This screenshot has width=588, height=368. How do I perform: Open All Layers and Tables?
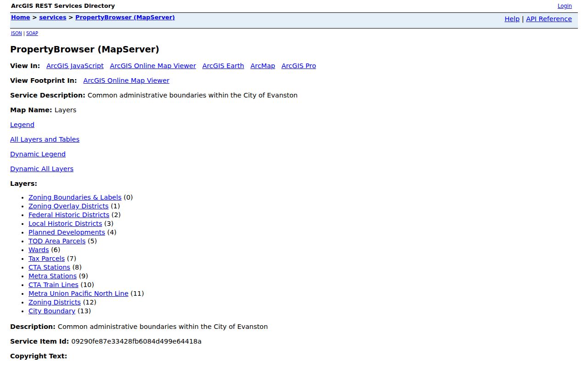tap(45, 139)
